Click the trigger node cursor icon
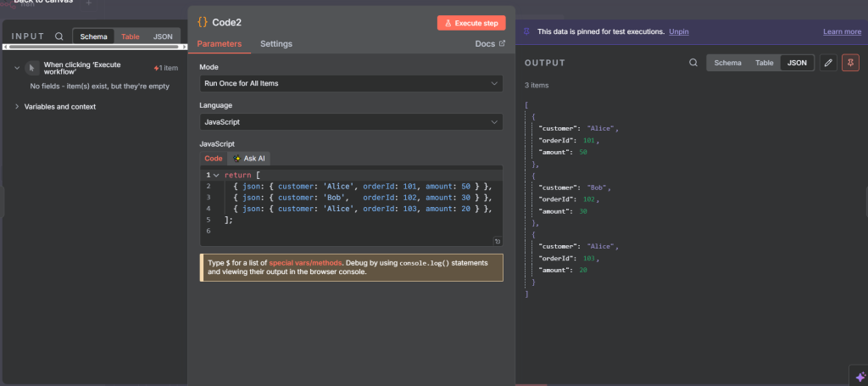Viewport: 868px width, 386px height. click(32, 68)
